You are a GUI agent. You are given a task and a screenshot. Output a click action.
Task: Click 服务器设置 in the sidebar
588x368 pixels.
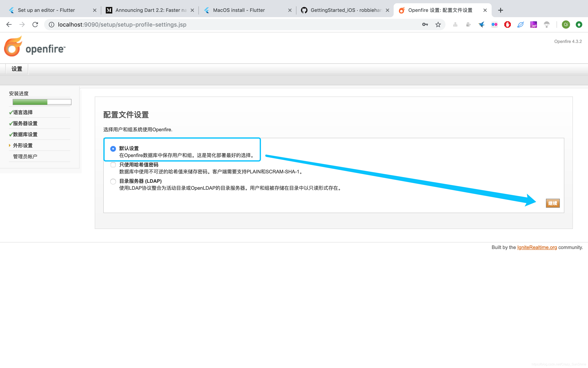pos(25,123)
